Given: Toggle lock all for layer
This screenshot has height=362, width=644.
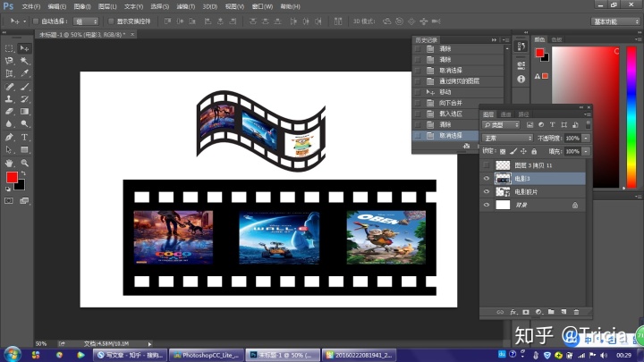Looking at the screenshot, I should [534, 151].
